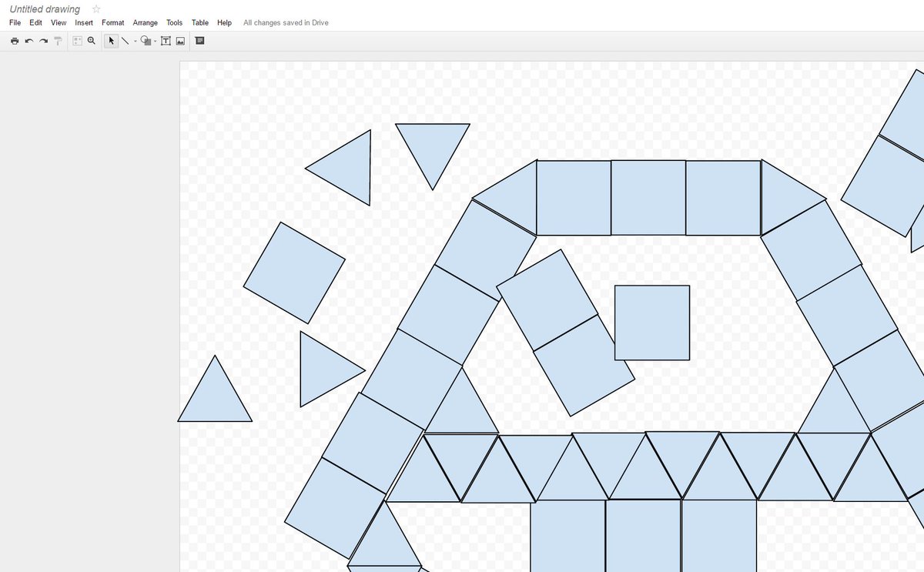The height and width of the screenshot is (572, 924).
Task: Open the View menu
Action: [x=59, y=22]
